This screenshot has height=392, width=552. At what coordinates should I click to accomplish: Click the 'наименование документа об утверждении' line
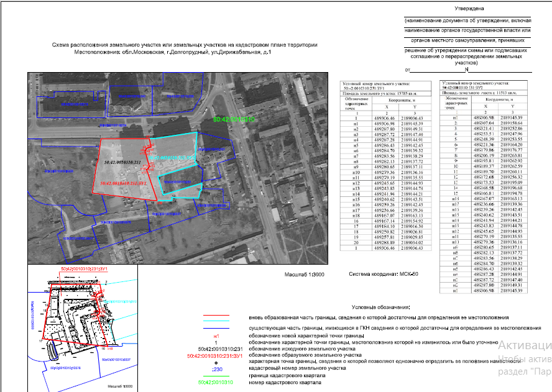click(x=468, y=21)
